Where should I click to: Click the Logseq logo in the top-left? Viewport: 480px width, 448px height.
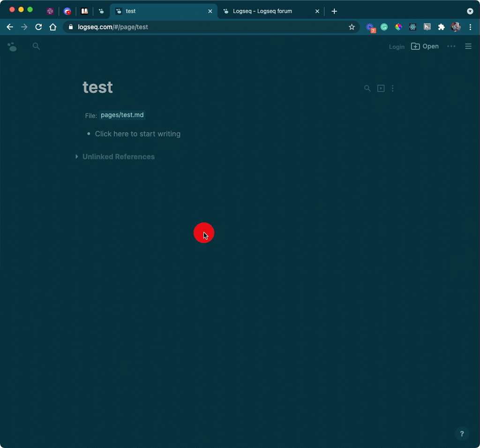(x=12, y=46)
